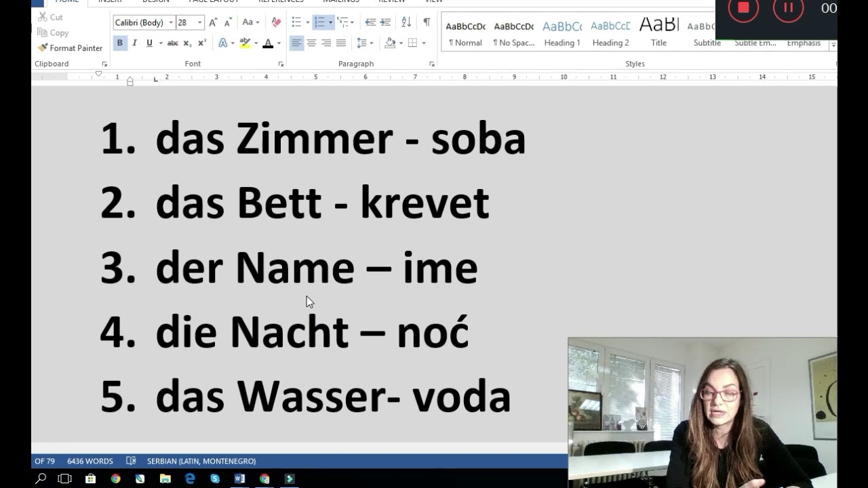This screenshot has width=868, height=488.
Task: Expand the Shading color dropdown arrow
Action: coord(401,43)
